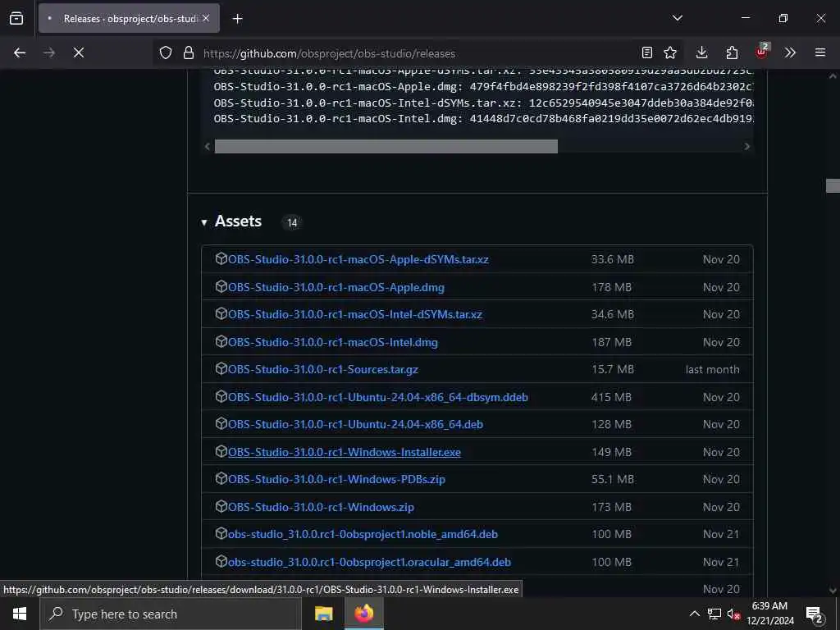Viewport: 840px width, 630px height.
Task: Download the oracular_amd64.deb package
Action: 369,563
